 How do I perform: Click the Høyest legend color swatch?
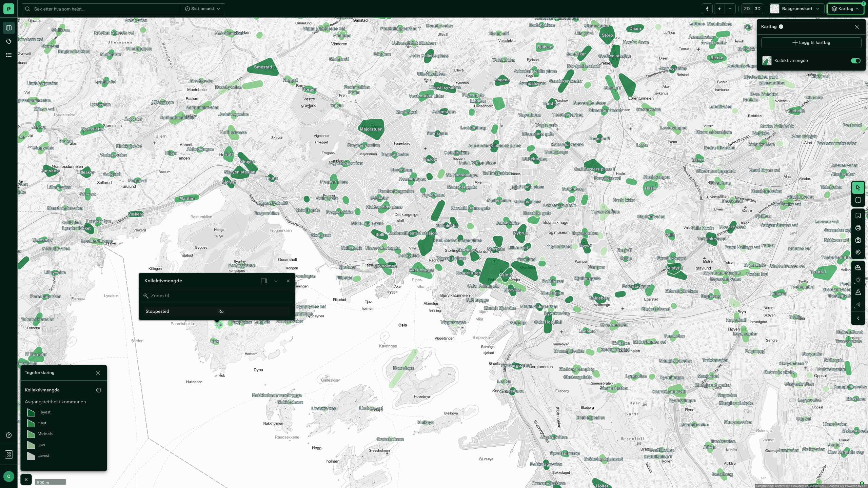click(x=31, y=412)
